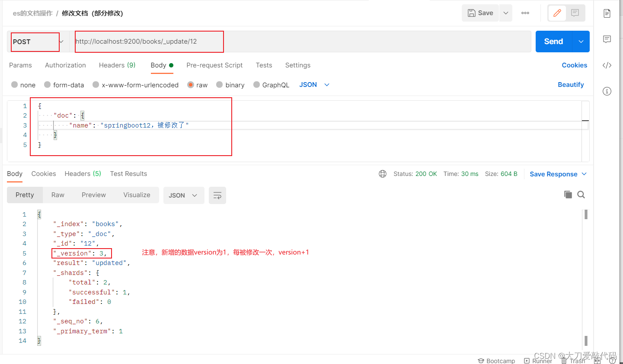Click the Save disk icon

pos(472,13)
